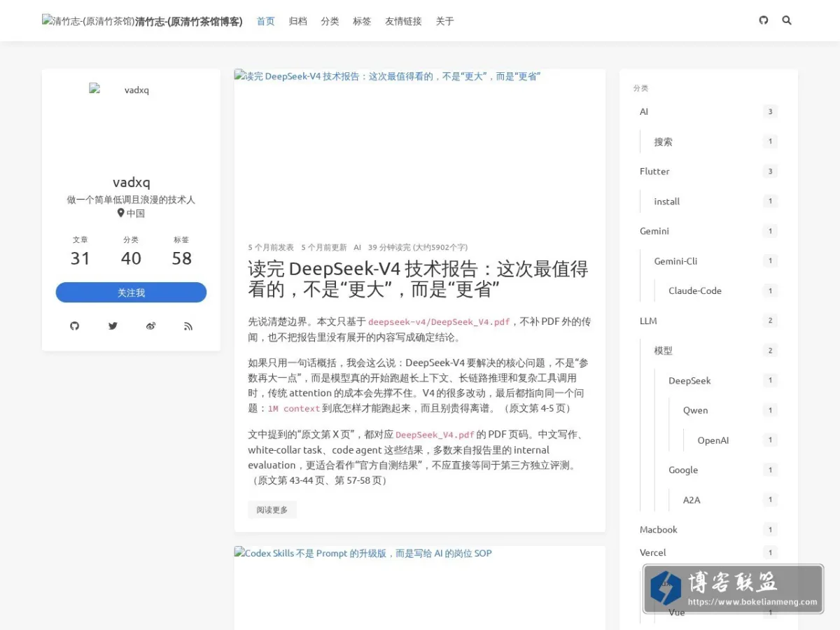The width and height of the screenshot is (840, 630).
Task: Click the AI category tag in post meta
Action: pos(358,247)
